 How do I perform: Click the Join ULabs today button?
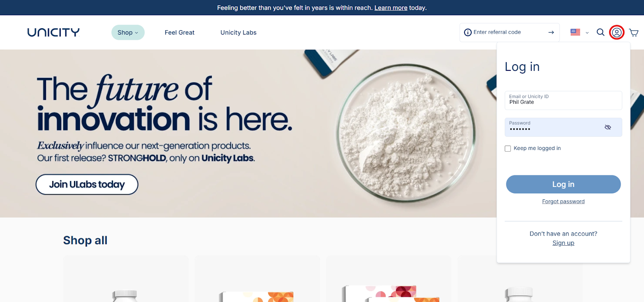pos(87,185)
